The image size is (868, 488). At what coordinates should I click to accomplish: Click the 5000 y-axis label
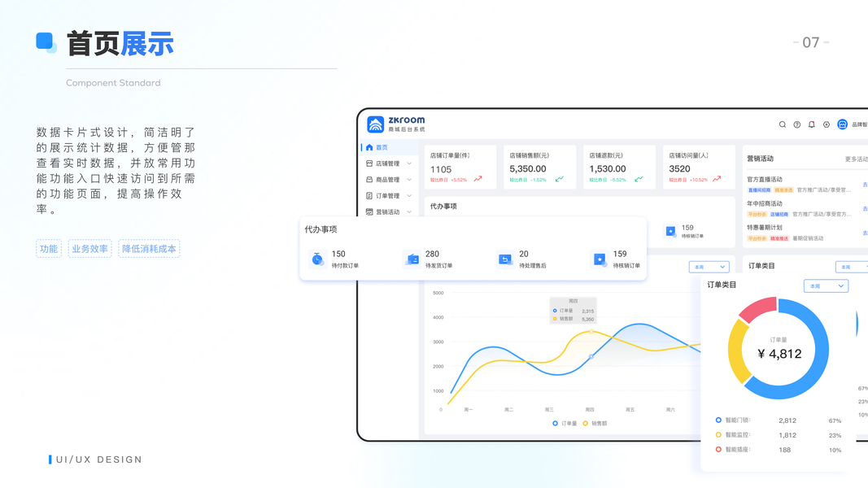tap(438, 293)
